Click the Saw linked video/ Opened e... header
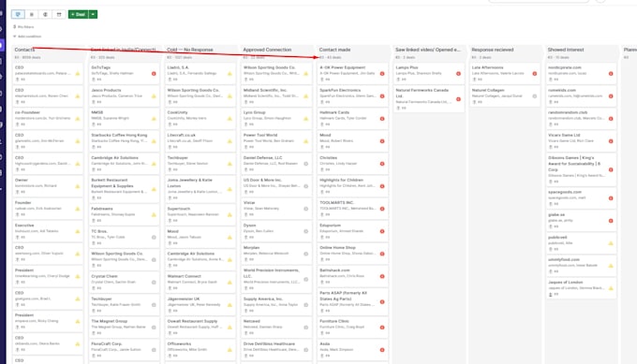The width and height of the screenshot is (637, 364). click(x=428, y=50)
